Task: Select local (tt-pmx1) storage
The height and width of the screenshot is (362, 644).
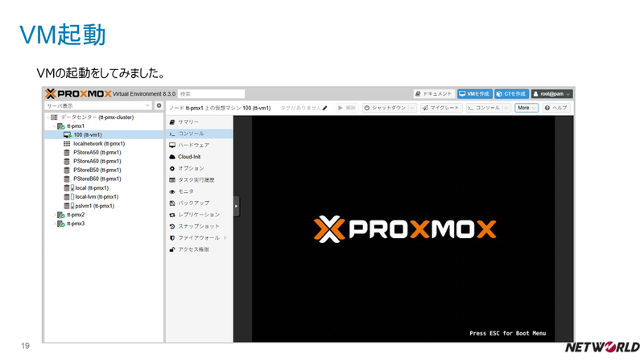Action: (x=92, y=188)
